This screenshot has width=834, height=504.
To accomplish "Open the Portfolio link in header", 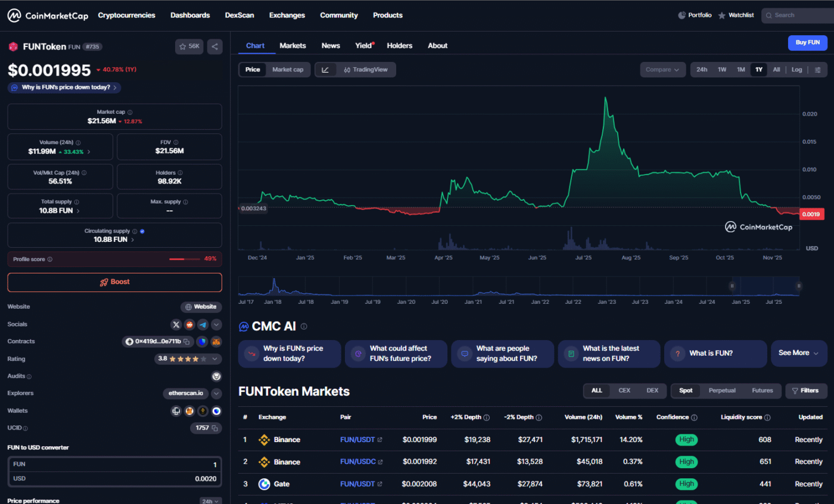I will 695,15.
